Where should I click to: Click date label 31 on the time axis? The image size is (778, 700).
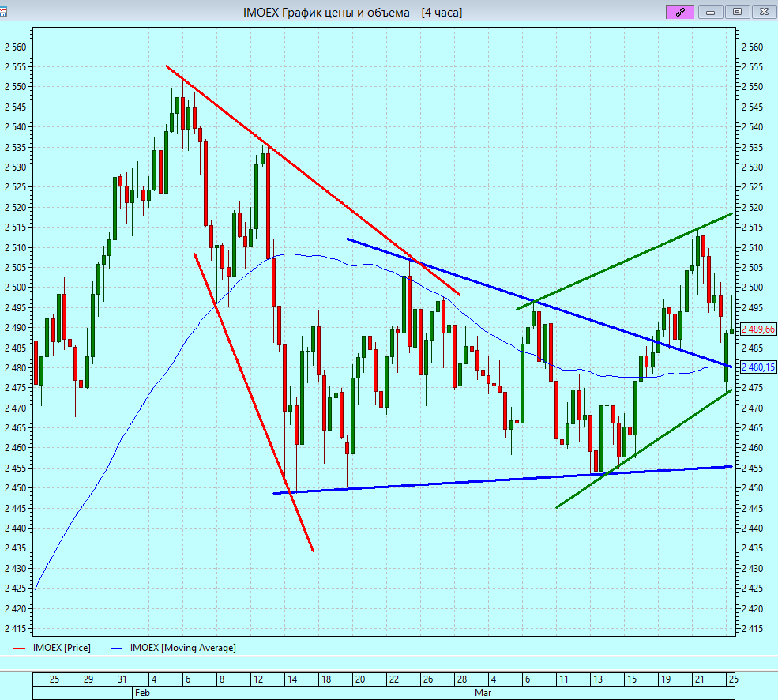pos(122,679)
